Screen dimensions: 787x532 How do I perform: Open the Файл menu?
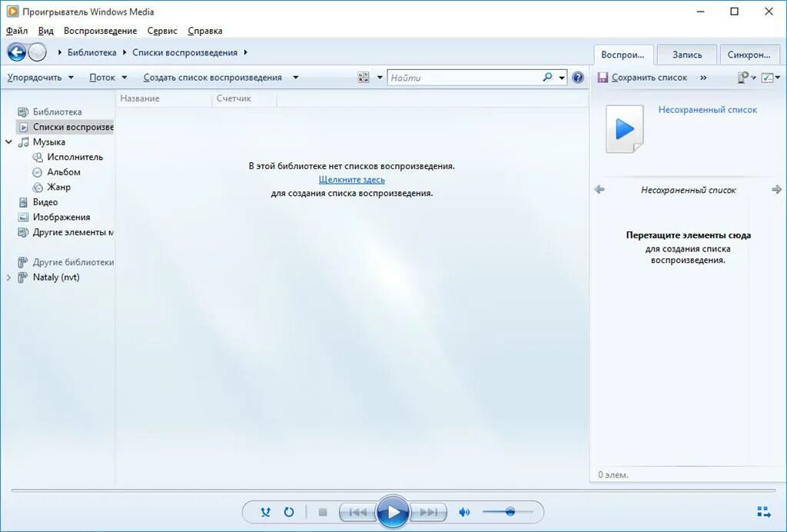pyautogui.click(x=17, y=31)
